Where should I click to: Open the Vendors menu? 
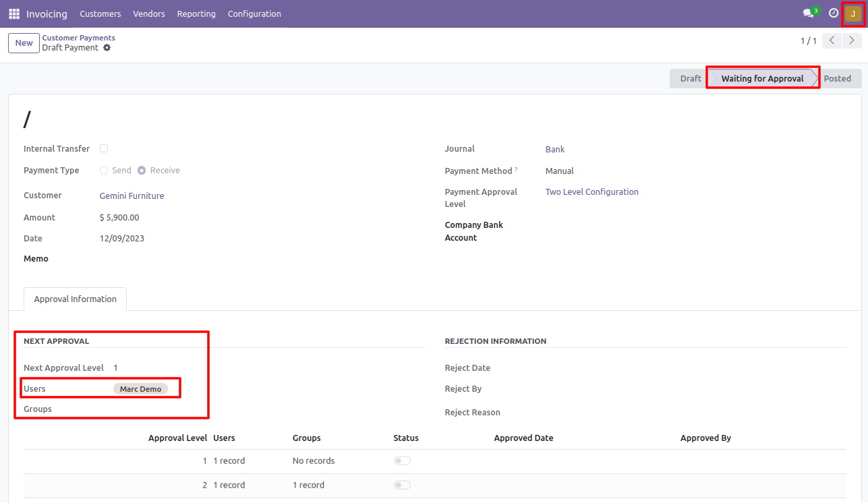point(149,13)
